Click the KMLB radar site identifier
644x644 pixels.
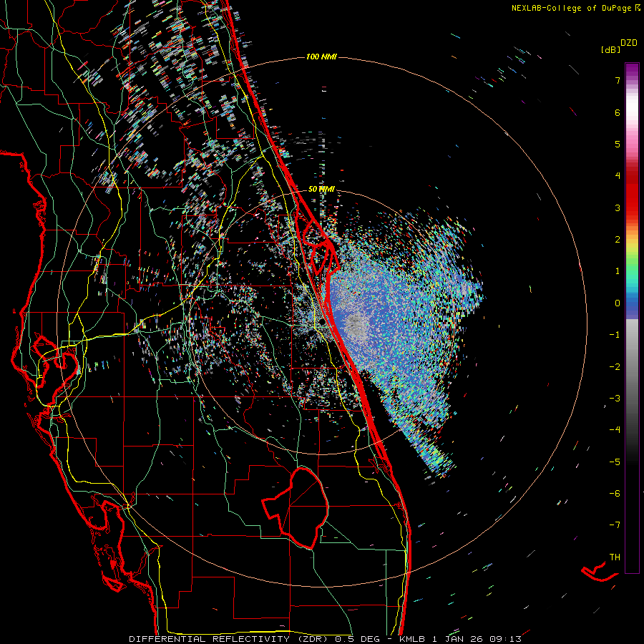click(413, 639)
